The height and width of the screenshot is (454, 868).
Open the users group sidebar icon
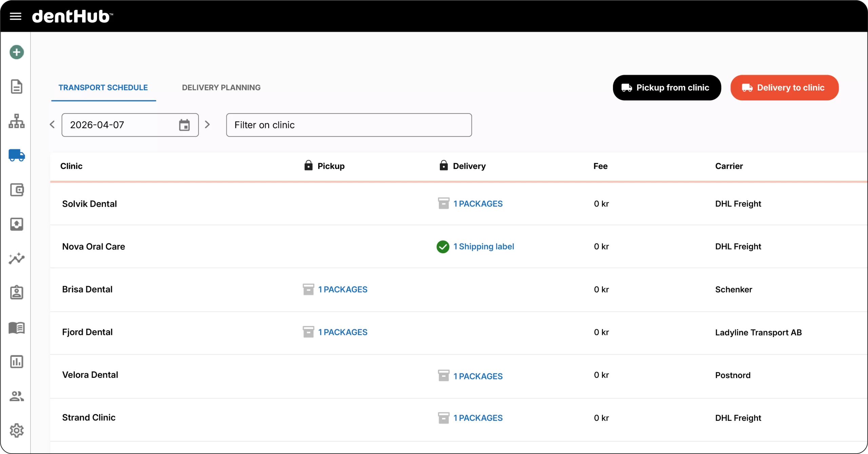17,396
